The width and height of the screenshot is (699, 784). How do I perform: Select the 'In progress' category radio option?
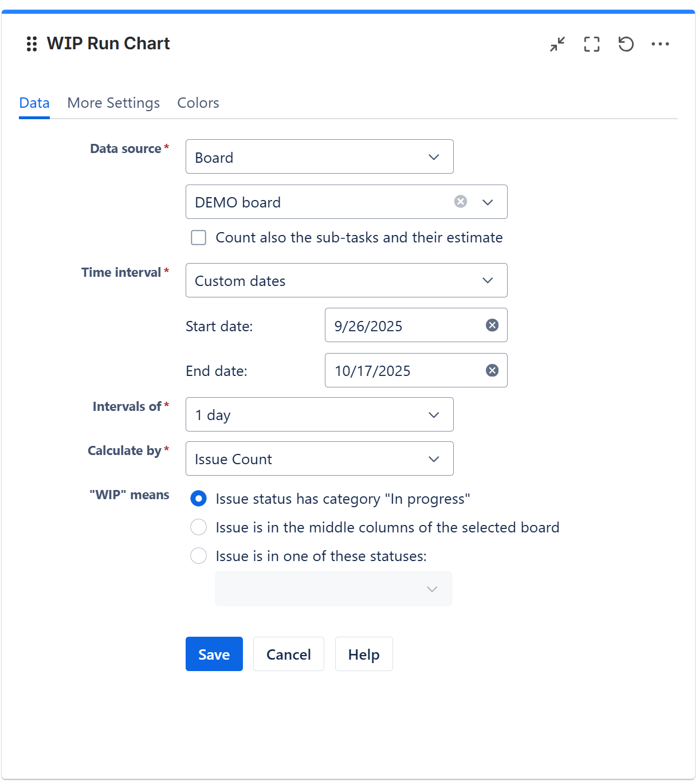coord(199,499)
